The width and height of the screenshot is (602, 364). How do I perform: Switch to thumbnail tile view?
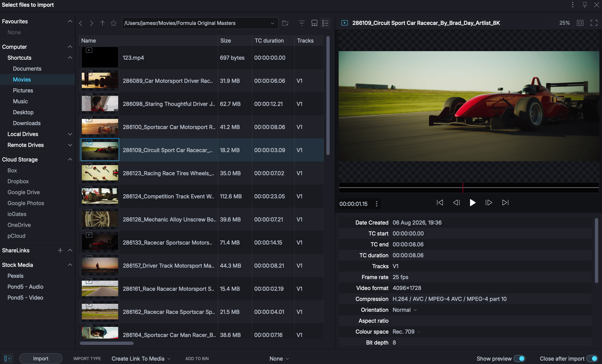tap(315, 23)
